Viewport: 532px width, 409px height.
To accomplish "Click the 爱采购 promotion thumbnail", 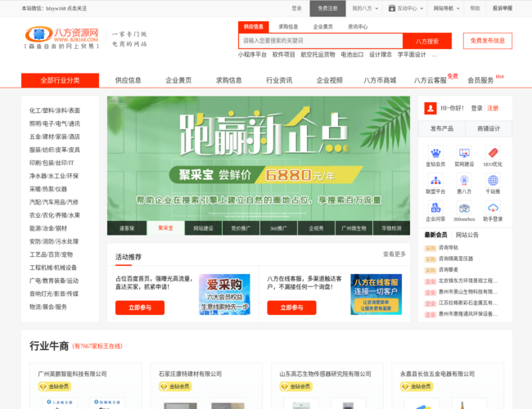I will (224, 294).
